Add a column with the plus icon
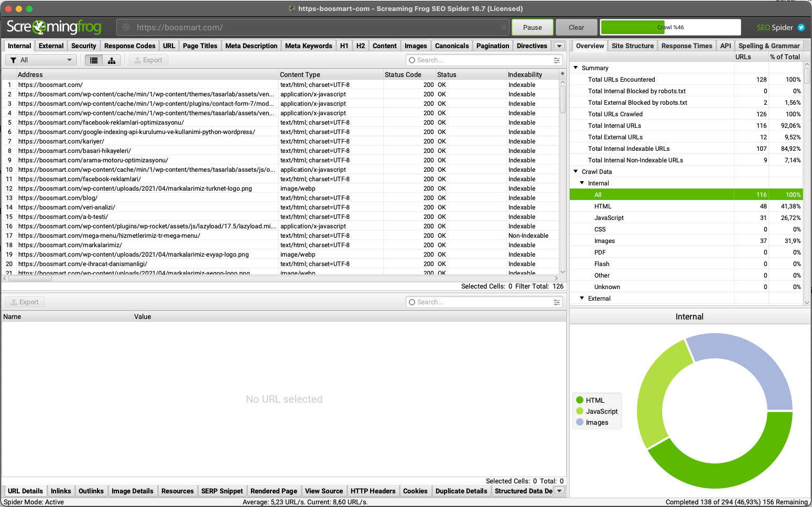 click(562, 74)
